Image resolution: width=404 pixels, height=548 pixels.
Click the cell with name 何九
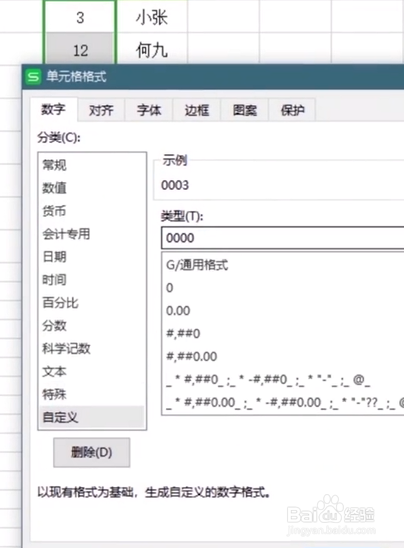152,49
